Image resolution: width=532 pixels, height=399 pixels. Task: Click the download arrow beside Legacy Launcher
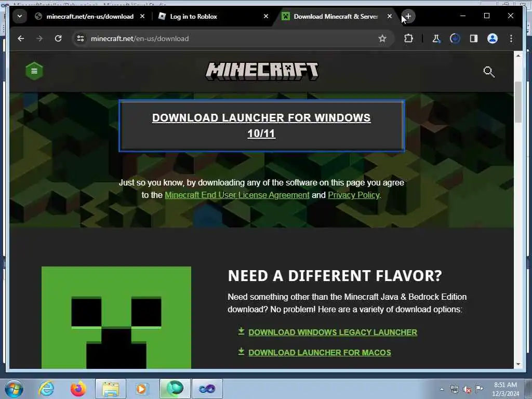(241, 331)
